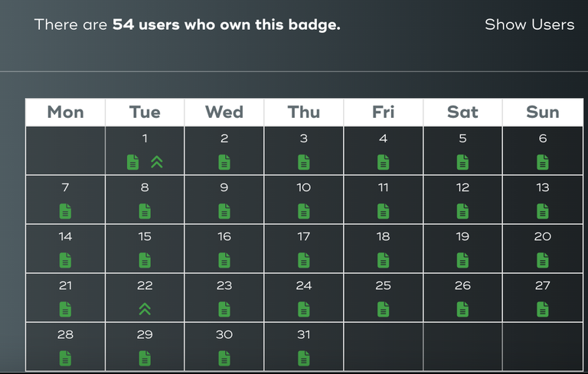Open the document icon on day 31
The height and width of the screenshot is (374, 588).
pos(304,358)
